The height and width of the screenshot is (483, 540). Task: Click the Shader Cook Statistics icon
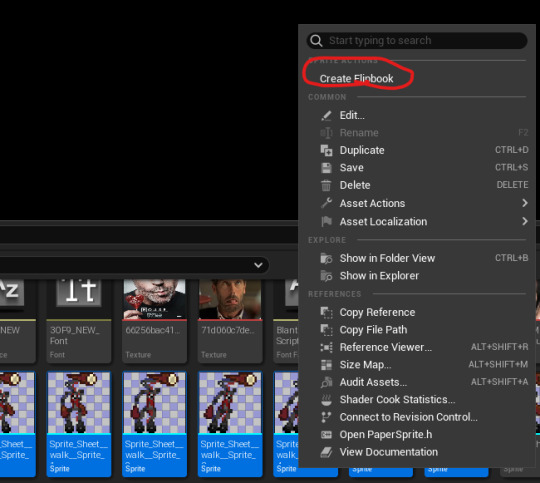pos(326,400)
